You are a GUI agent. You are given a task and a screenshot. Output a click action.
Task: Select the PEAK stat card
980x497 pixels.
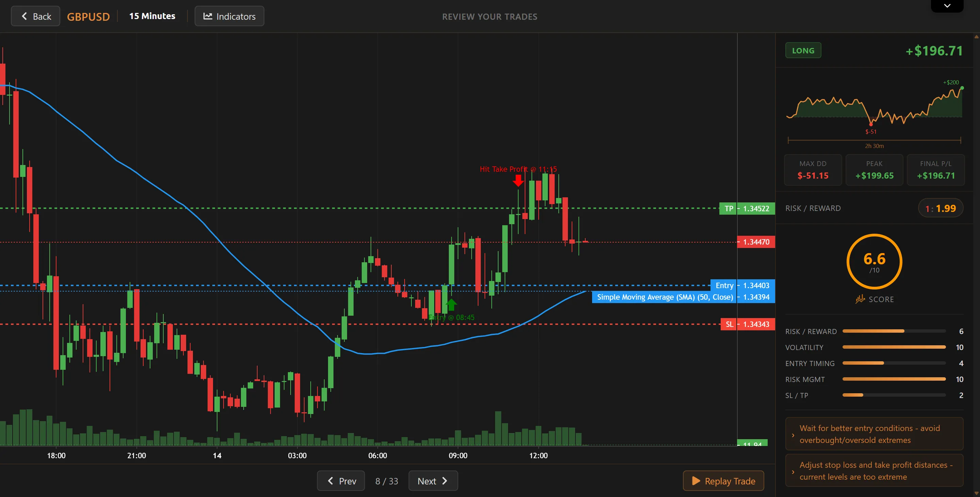874,170
